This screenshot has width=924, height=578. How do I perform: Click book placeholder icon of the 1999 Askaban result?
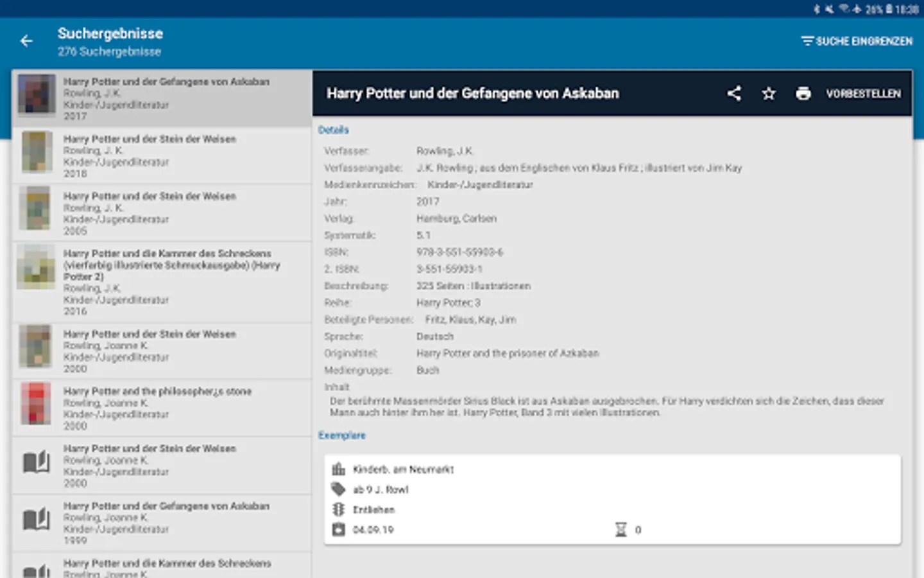pos(37,518)
